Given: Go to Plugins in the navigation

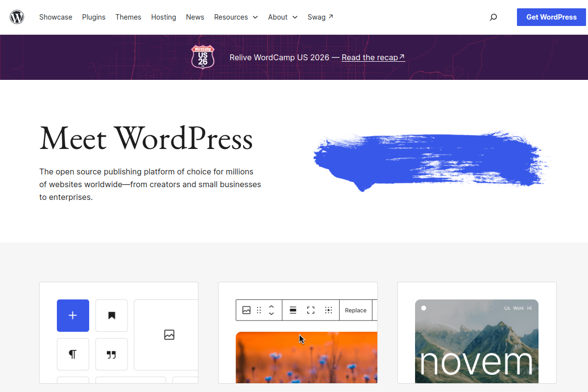Looking at the screenshot, I should point(94,17).
